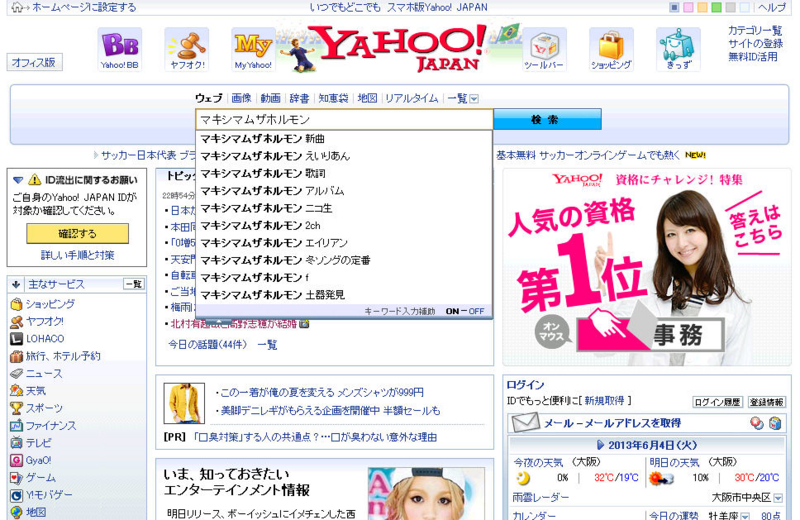Open the きっず robot icon
This screenshot has height=520, width=800.
coord(678,49)
